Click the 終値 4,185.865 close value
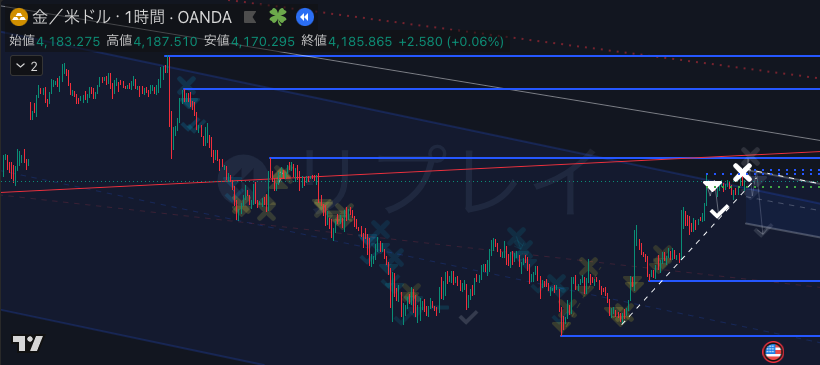 point(347,41)
